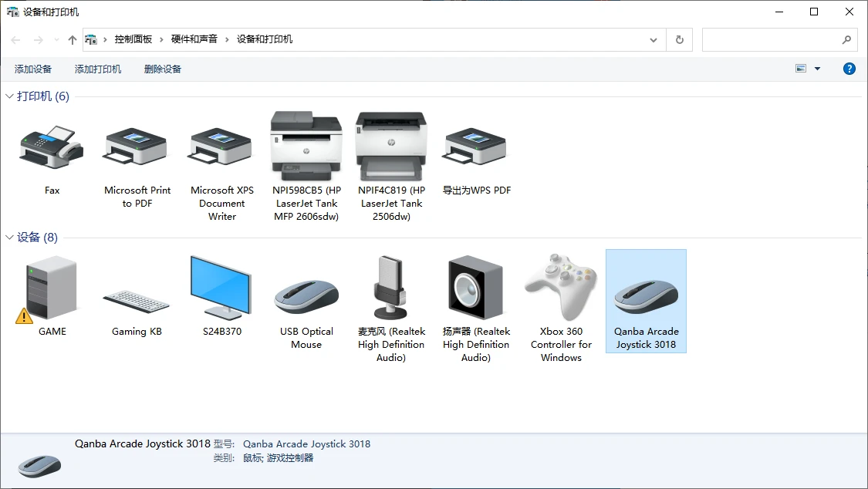Click the refresh button in address bar
The image size is (868, 489).
[x=679, y=40]
